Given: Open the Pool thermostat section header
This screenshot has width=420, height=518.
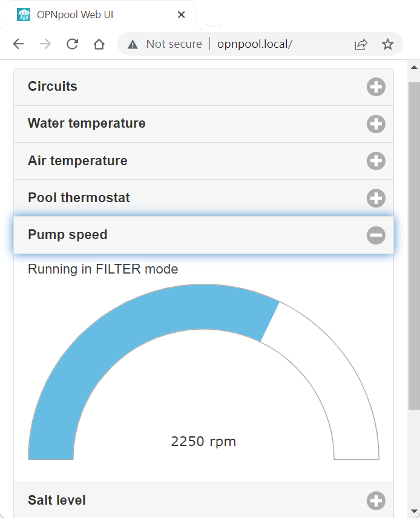Looking at the screenshot, I should pos(203,198).
